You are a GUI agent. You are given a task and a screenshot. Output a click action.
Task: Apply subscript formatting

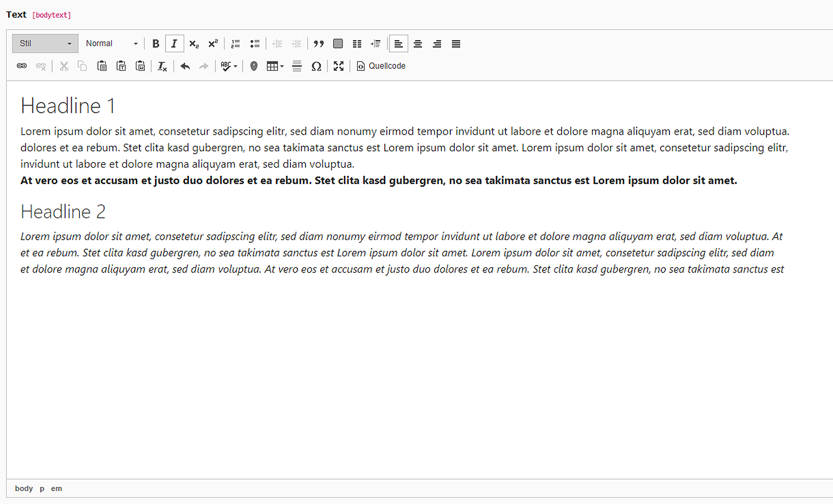(194, 44)
